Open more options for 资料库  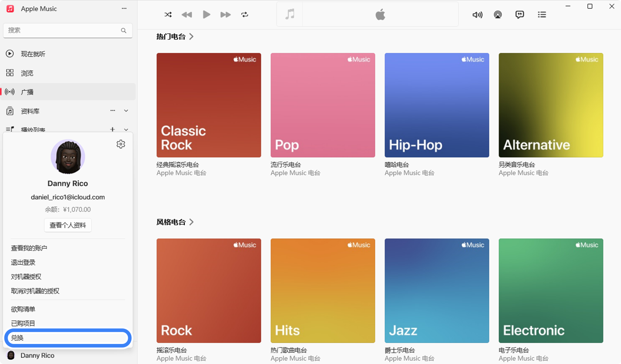pos(113,110)
